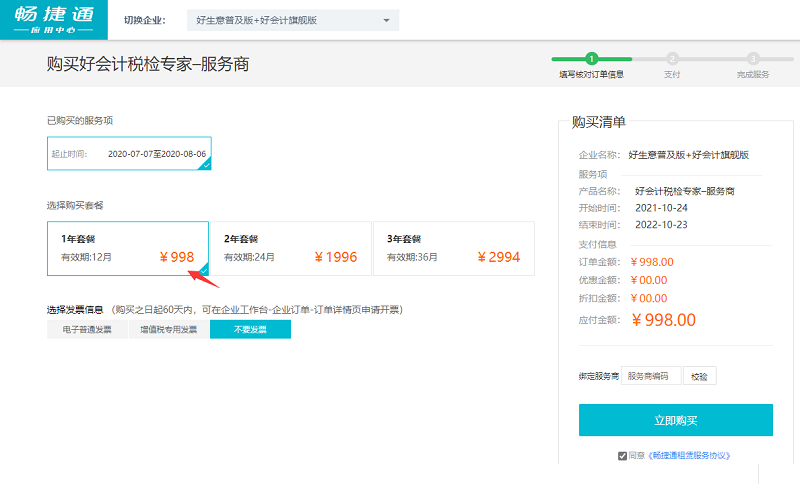Open the 《畅捷通租赁服务协议》 link
Image resolution: width=800 pixels, height=484 pixels.
click(x=690, y=456)
